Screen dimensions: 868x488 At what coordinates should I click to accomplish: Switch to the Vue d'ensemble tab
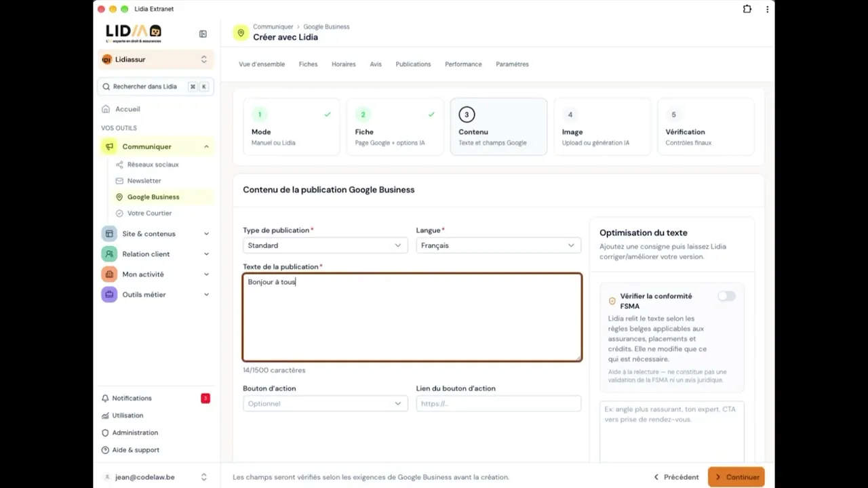[x=262, y=64]
